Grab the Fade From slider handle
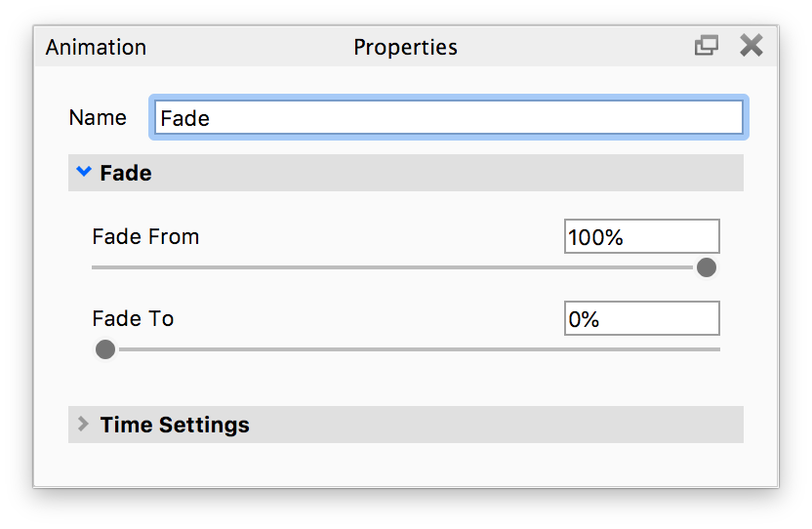 [707, 267]
